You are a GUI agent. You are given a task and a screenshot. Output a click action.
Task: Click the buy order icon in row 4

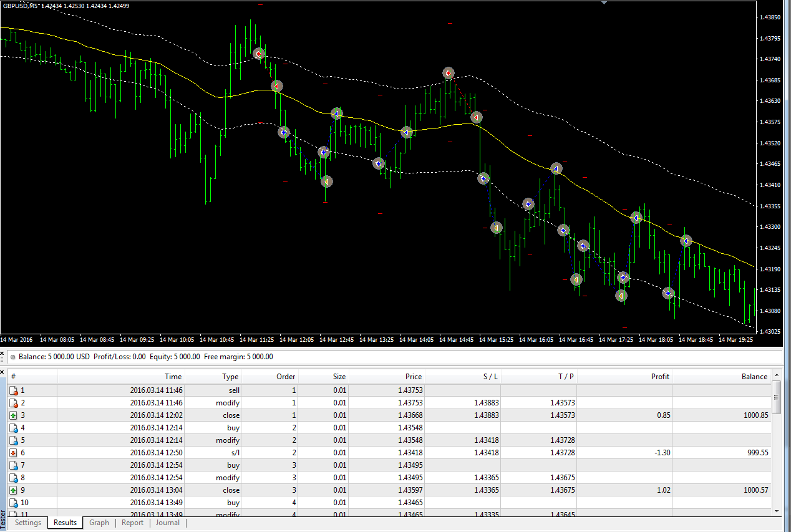[14, 428]
